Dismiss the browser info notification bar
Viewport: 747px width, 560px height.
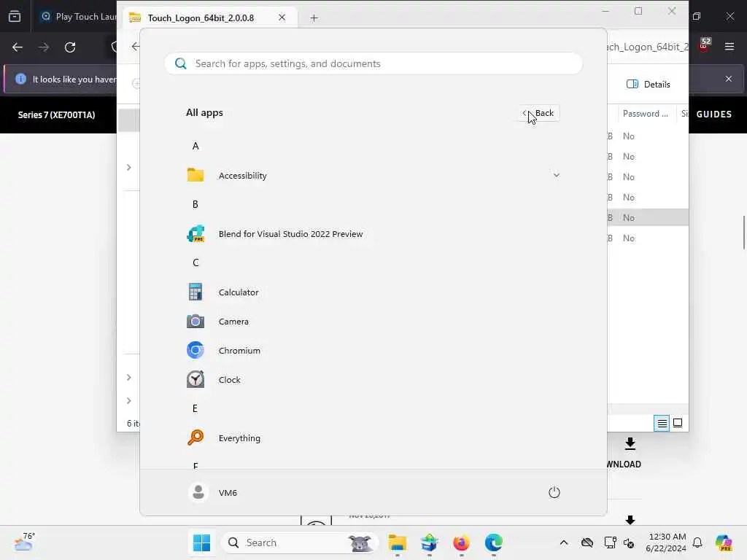729,79
